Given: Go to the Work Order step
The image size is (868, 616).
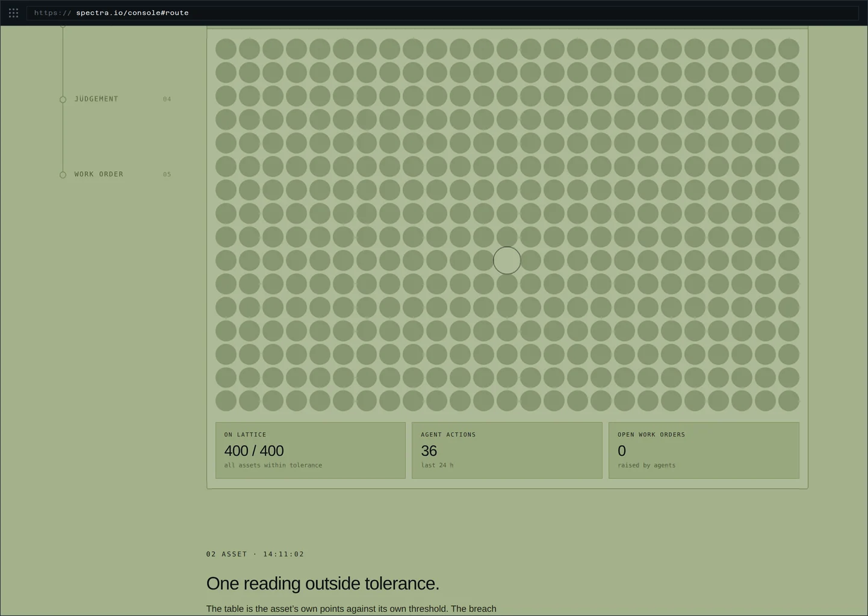Looking at the screenshot, I should point(99,174).
